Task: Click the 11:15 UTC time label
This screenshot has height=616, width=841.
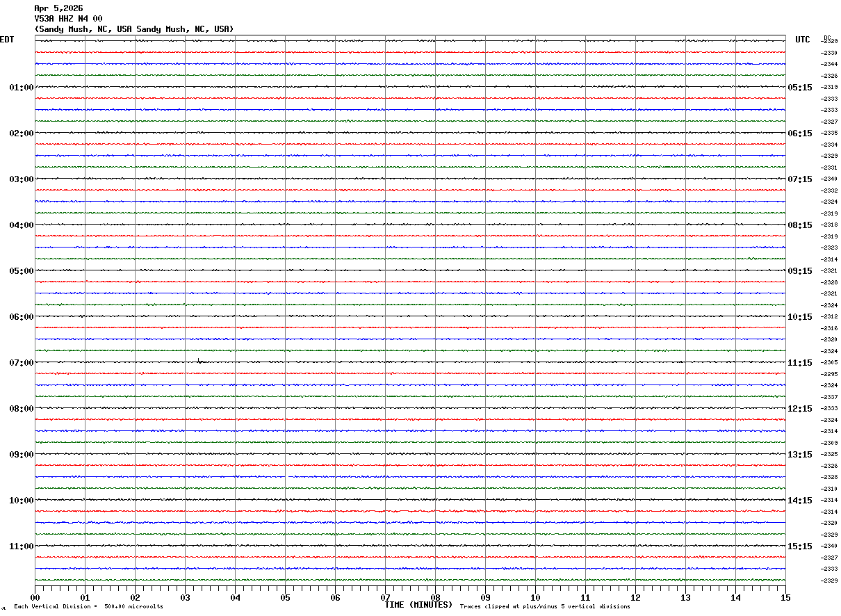Action: click(x=800, y=363)
